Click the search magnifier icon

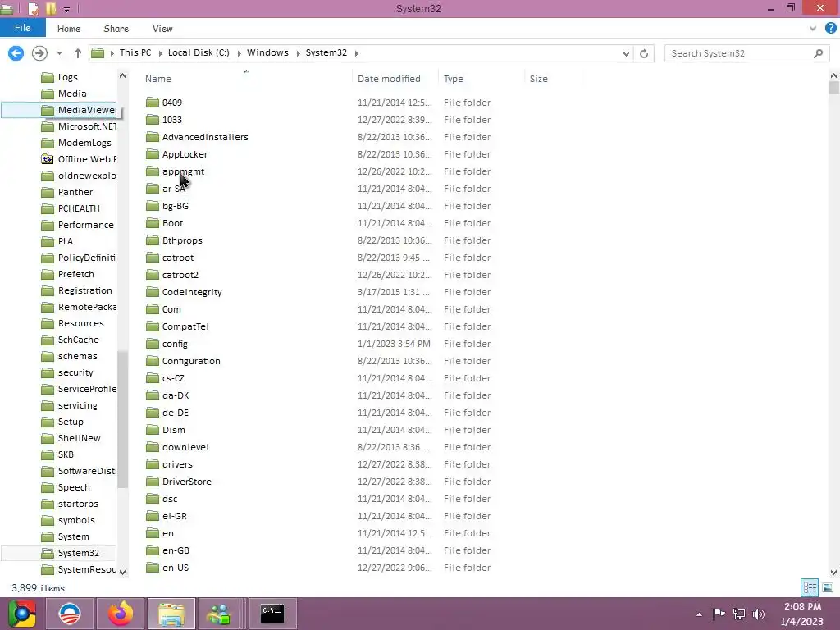[818, 53]
